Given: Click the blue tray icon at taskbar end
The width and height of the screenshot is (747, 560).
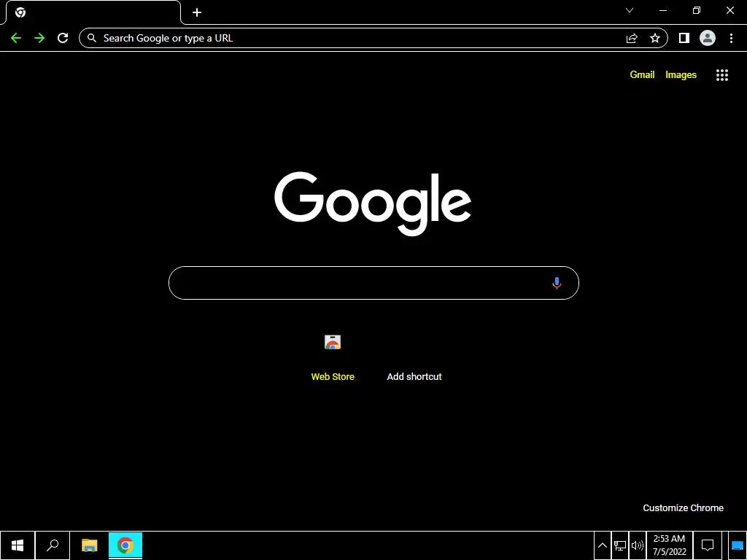Looking at the screenshot, I should 737,545.
